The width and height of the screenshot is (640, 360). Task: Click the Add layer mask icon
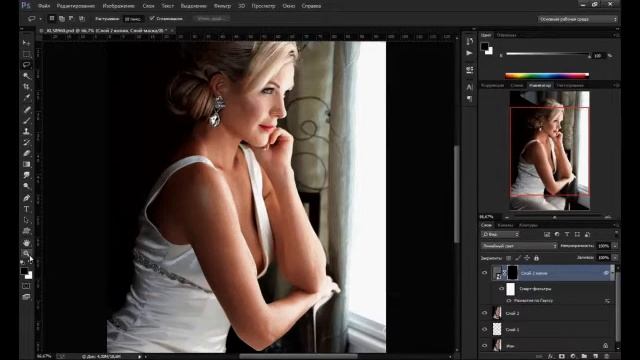(562, 356)
